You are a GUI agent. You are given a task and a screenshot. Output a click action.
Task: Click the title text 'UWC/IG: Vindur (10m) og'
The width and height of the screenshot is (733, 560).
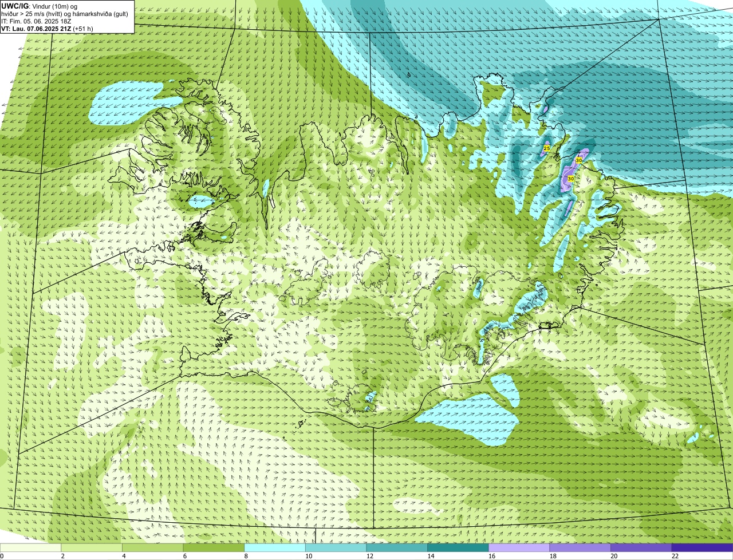pos(40,6)
